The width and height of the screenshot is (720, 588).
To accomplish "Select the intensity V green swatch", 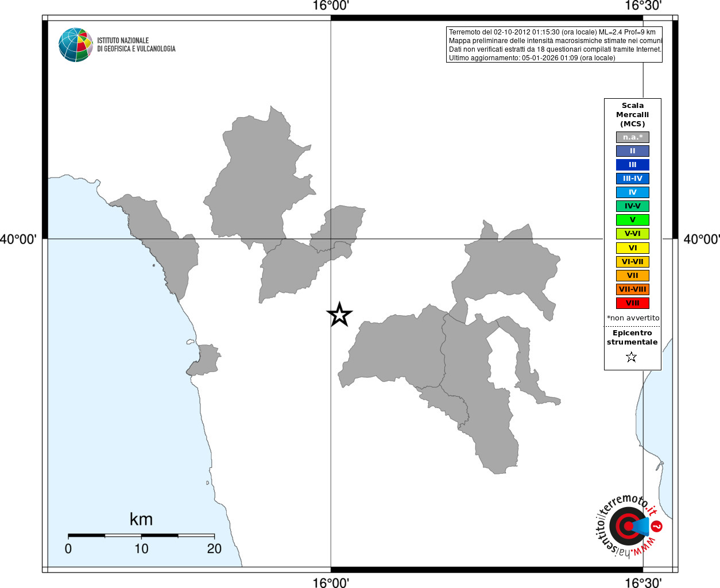I will click(633, 220).
